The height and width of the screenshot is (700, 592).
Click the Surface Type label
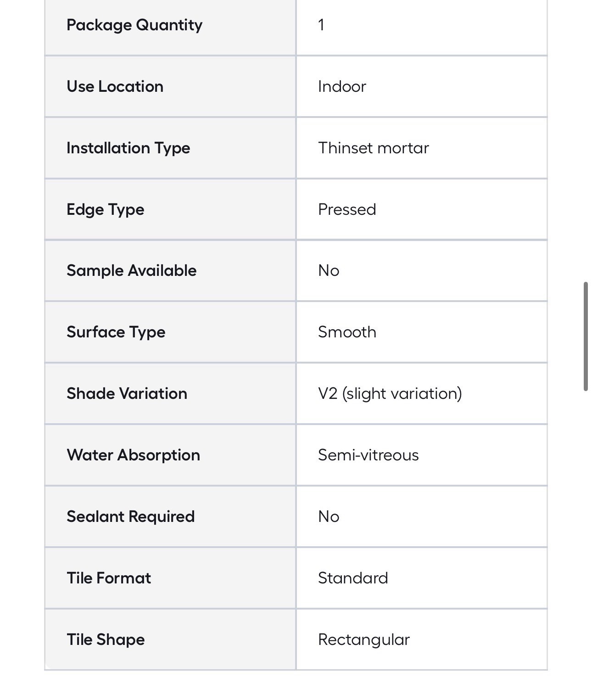click(116, 332)
